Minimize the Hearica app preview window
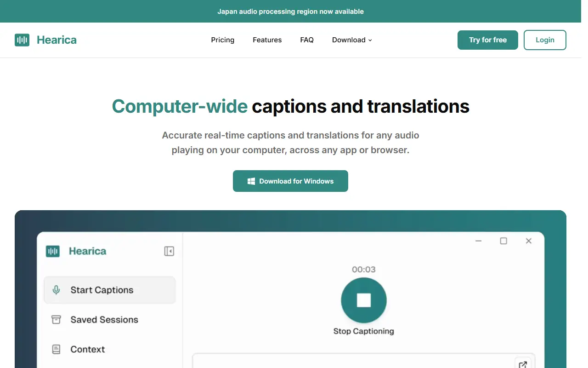588x368 pixels. click(x=479, y=241)
